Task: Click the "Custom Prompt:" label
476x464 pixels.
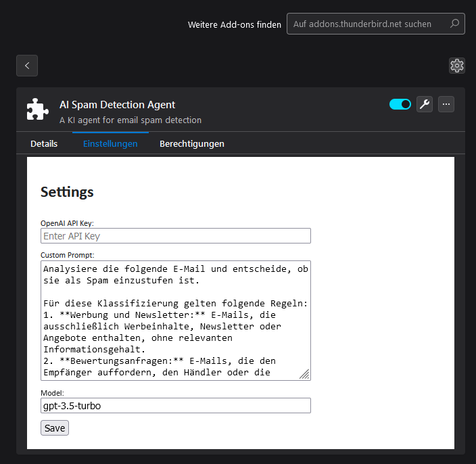Action: [x=68, y=255]
